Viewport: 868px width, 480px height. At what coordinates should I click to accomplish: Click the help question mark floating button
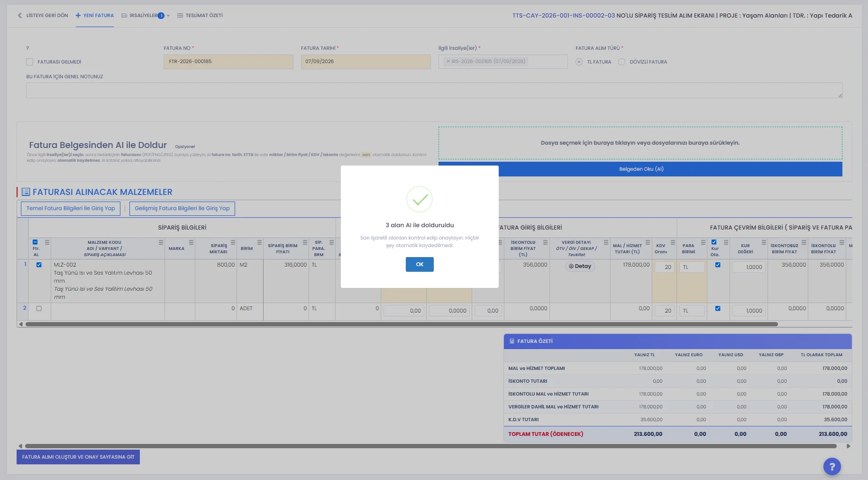pos(832,466)
